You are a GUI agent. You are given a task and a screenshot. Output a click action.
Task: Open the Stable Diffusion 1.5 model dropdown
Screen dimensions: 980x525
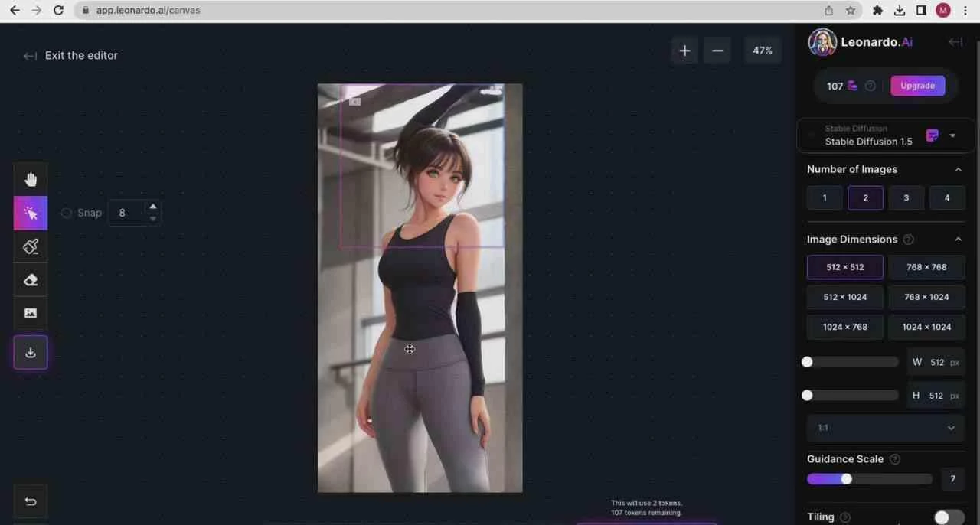pyautogui.click(x=952, y=135)
